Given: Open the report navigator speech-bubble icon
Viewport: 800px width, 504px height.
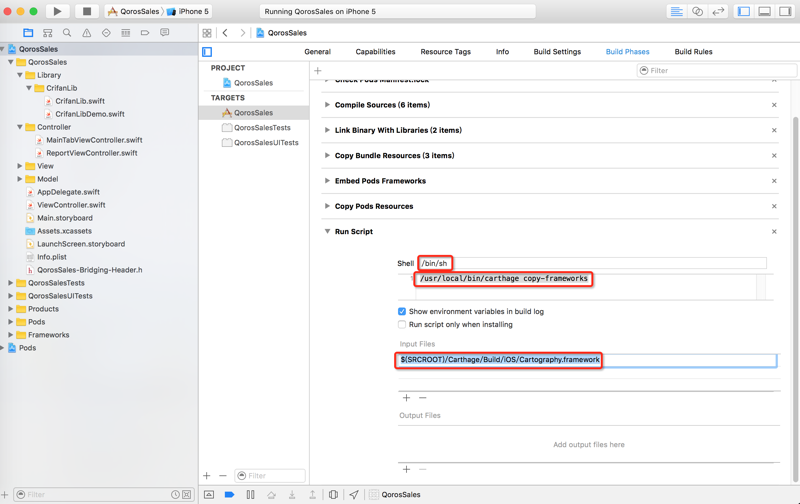Looking at the screenshot, I should click(164, 33).
